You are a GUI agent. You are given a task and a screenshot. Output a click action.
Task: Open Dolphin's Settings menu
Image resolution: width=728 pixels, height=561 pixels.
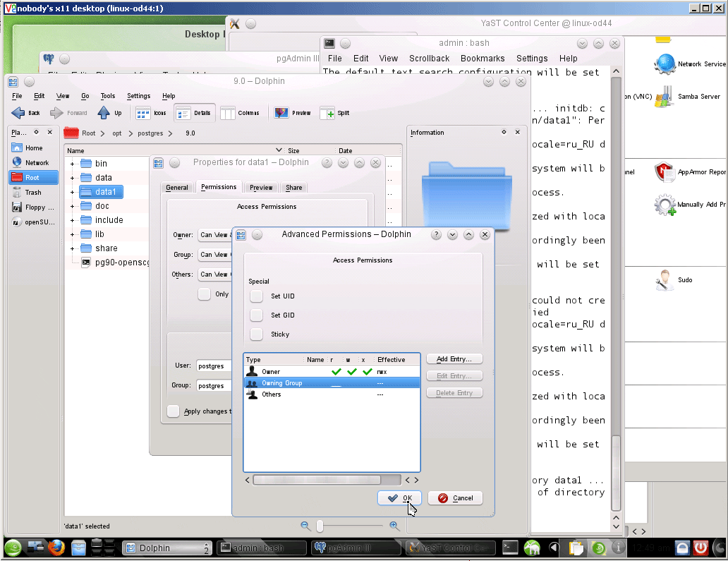138,96
